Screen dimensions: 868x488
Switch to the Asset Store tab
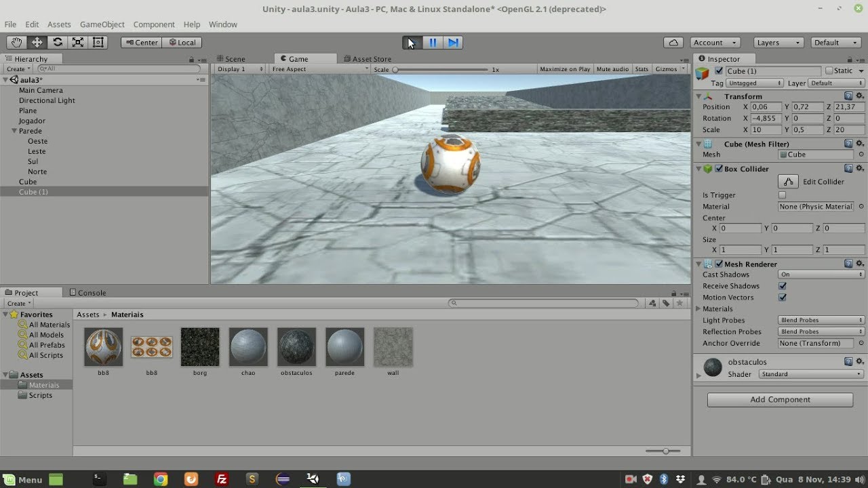pyautogui.click(x=368, y=59)
